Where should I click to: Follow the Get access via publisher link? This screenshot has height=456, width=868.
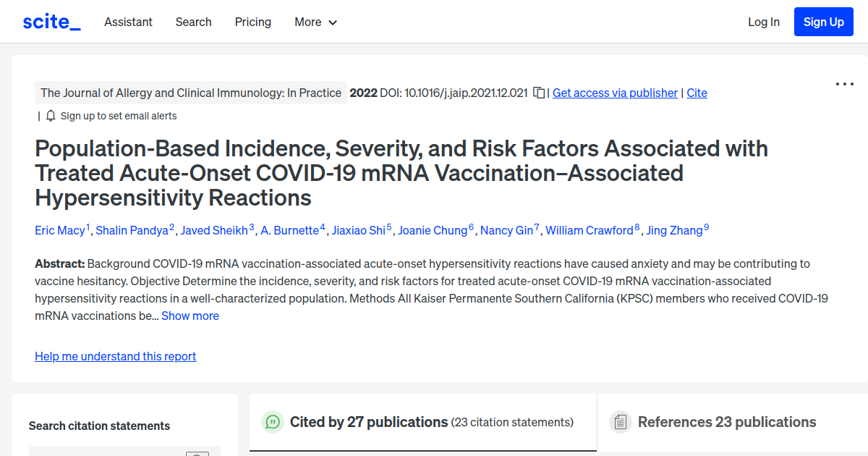[x=614, y=93]
